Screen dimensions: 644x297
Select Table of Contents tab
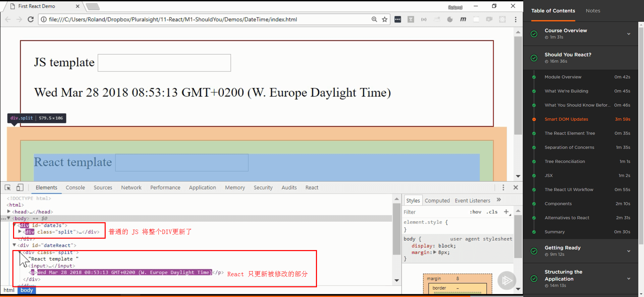click(553, 11)
